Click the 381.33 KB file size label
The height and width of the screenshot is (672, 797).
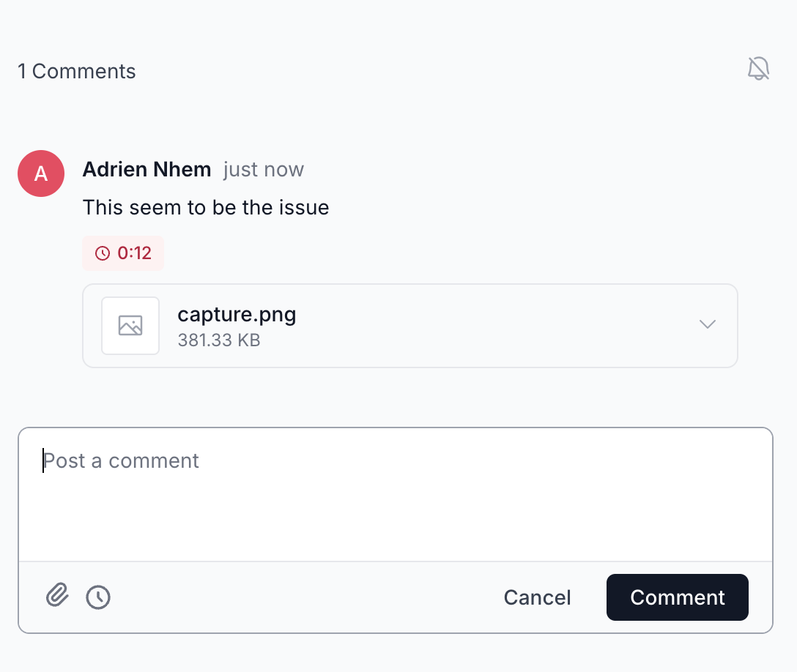click(219, 340)
